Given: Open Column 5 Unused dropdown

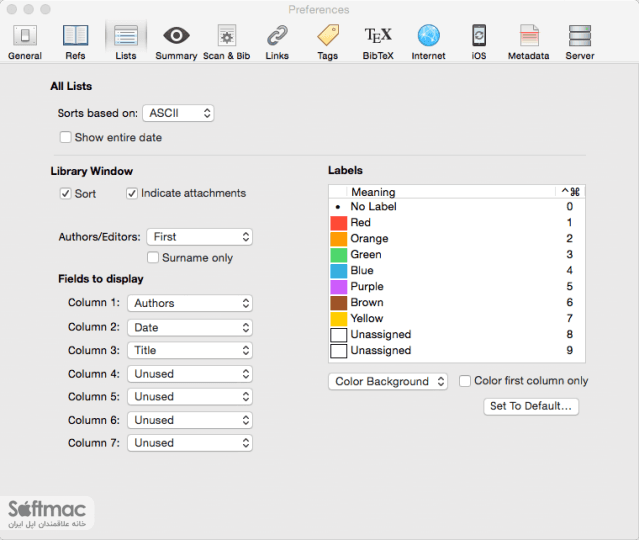Looking at the screenshot, I should (x=190, y=397).
